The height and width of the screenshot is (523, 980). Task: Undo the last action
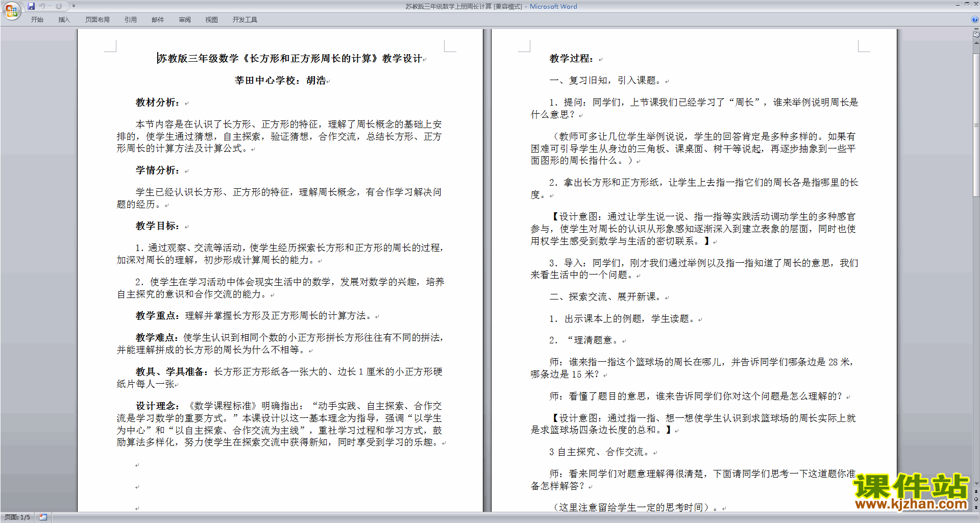tap(42, 6)
